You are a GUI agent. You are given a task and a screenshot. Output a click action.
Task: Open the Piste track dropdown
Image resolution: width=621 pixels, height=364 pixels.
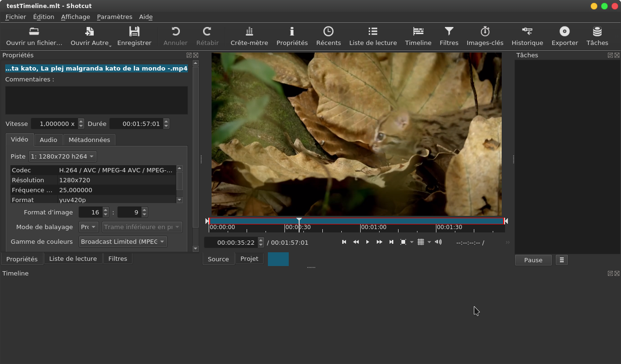click(x=62, y=156)
